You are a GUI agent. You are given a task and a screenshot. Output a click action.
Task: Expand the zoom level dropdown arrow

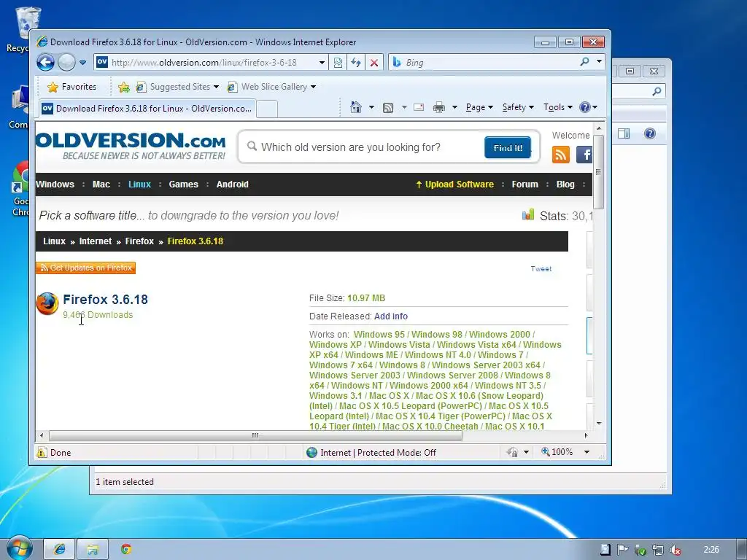pos(587,452)
